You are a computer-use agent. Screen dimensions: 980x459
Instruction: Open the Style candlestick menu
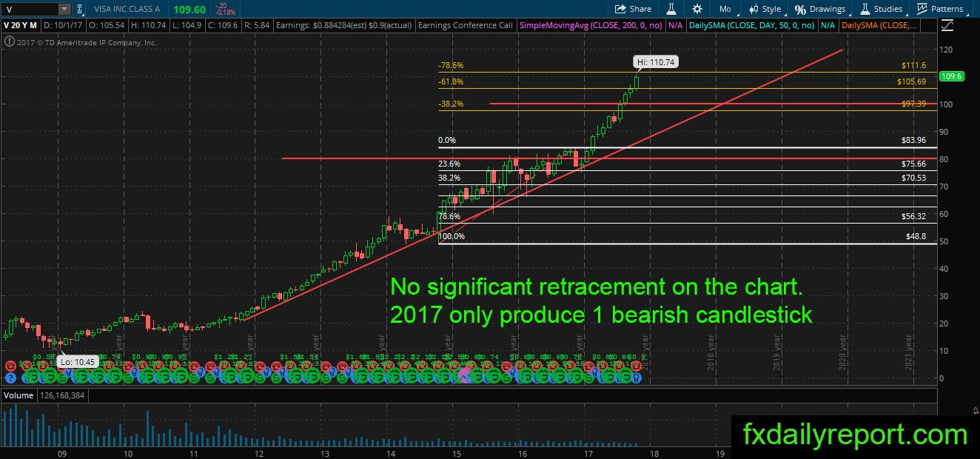(x=765, y=9)
